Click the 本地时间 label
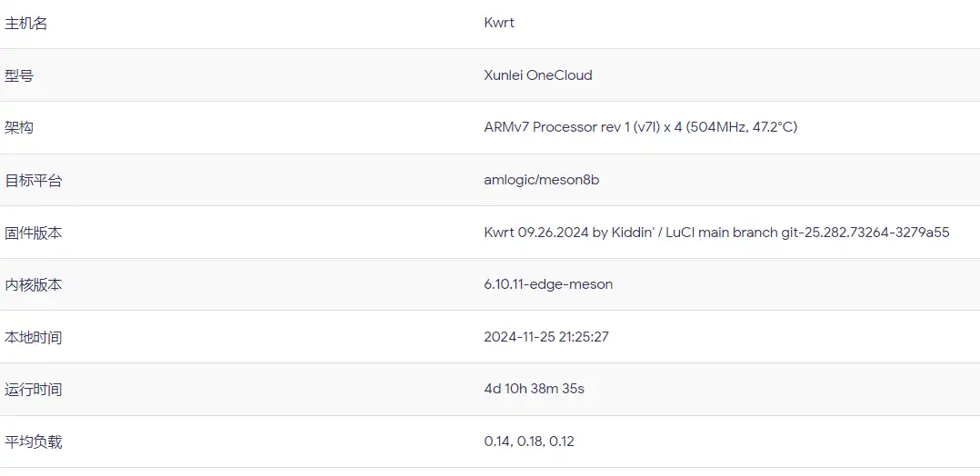The height and width of the screenshot is (476, 980). point(34,337)
